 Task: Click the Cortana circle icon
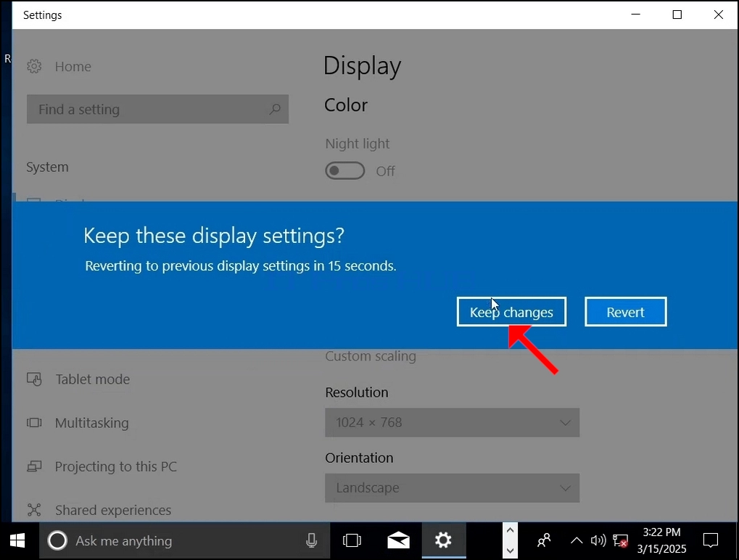[57, 540]
